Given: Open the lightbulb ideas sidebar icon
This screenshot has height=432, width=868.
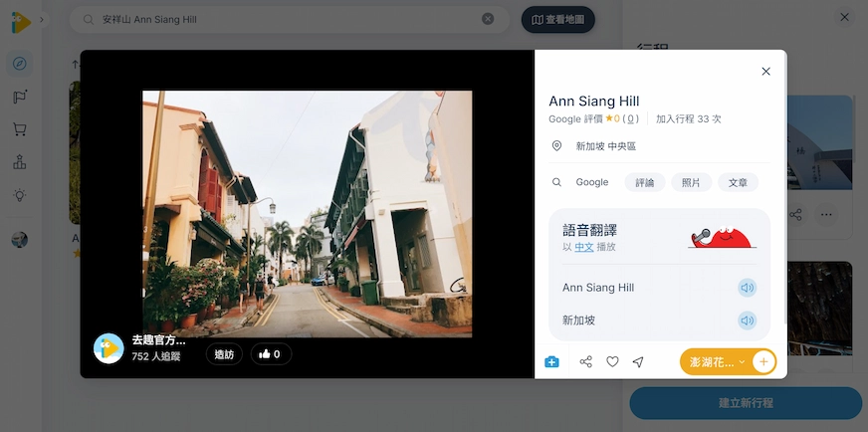Looking at the screenshot, I should pos(19,195).
